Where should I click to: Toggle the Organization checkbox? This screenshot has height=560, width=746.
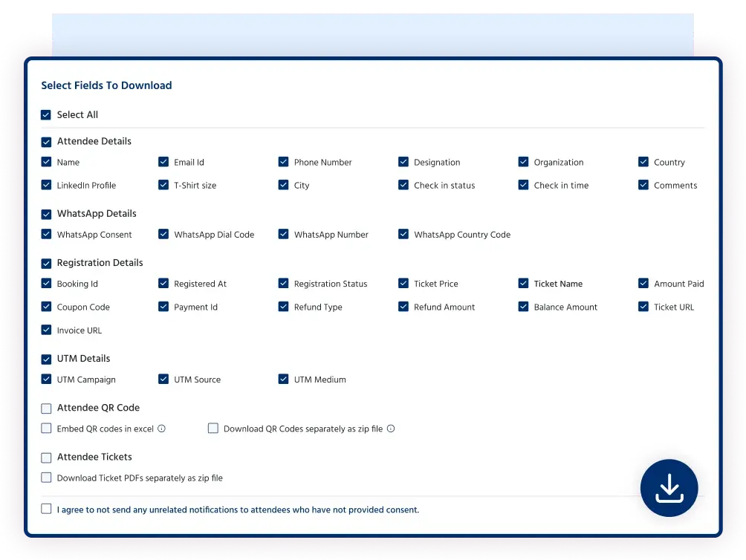click(x=523, y=162)
